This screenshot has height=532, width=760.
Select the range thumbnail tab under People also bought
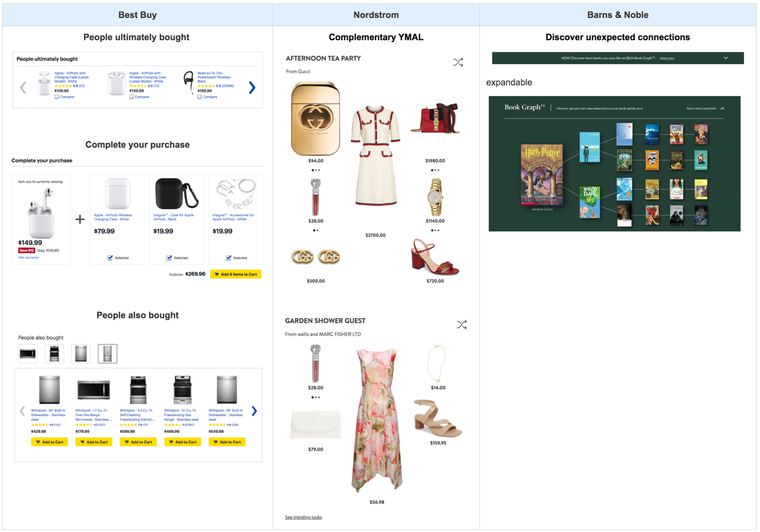point(54,354)
